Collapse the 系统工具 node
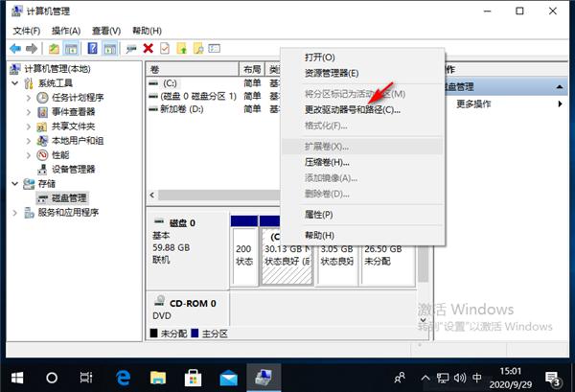The height and width of the screenshot is (392, 575). 15,83
